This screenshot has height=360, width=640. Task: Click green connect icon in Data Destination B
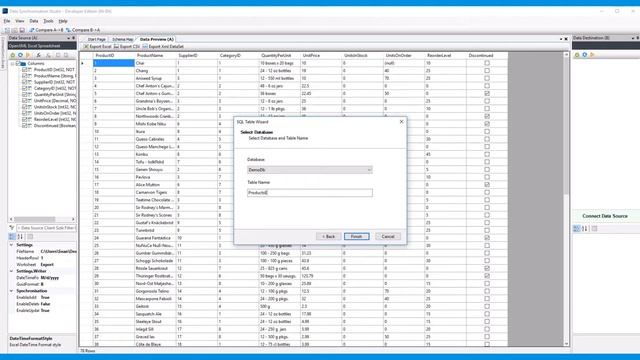pyautogui.click(x=577, y=55)
